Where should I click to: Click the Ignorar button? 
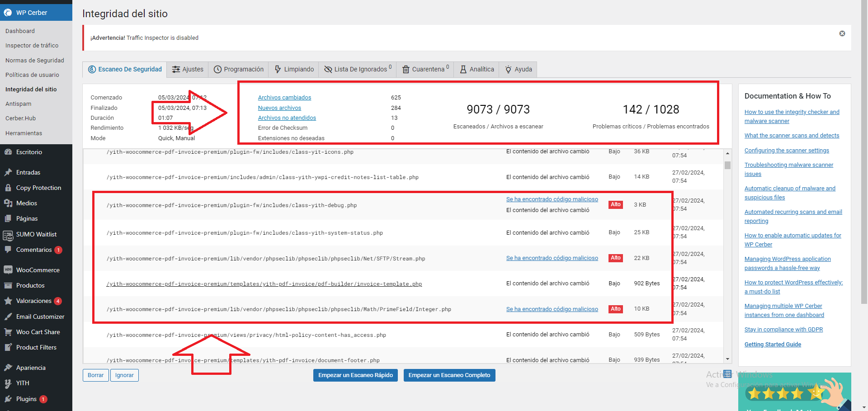(124, 375)
